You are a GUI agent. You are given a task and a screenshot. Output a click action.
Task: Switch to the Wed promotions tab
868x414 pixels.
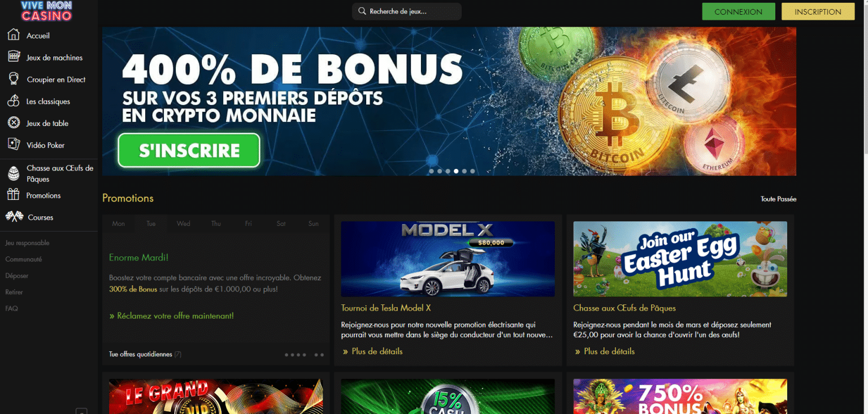pos(184,224)
